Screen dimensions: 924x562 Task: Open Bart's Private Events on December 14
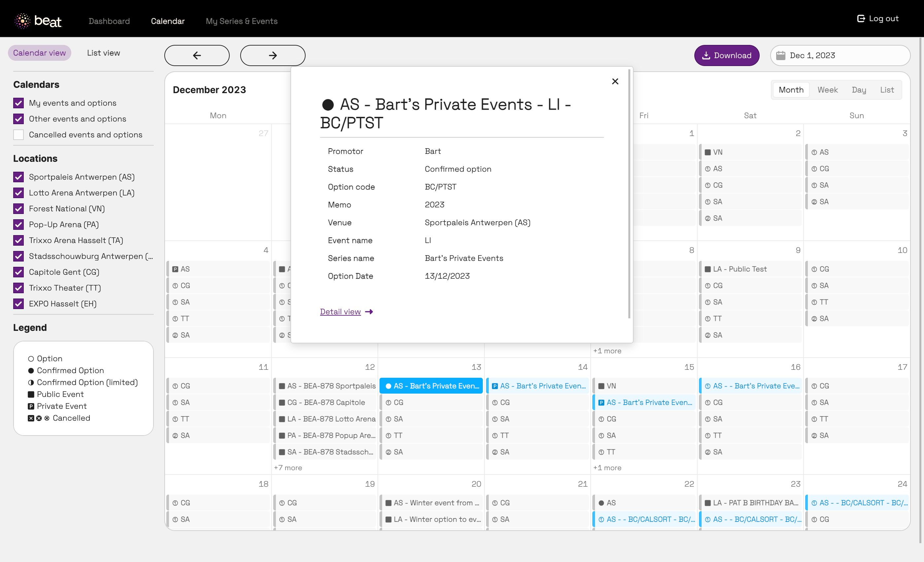(x=538, y=386)
